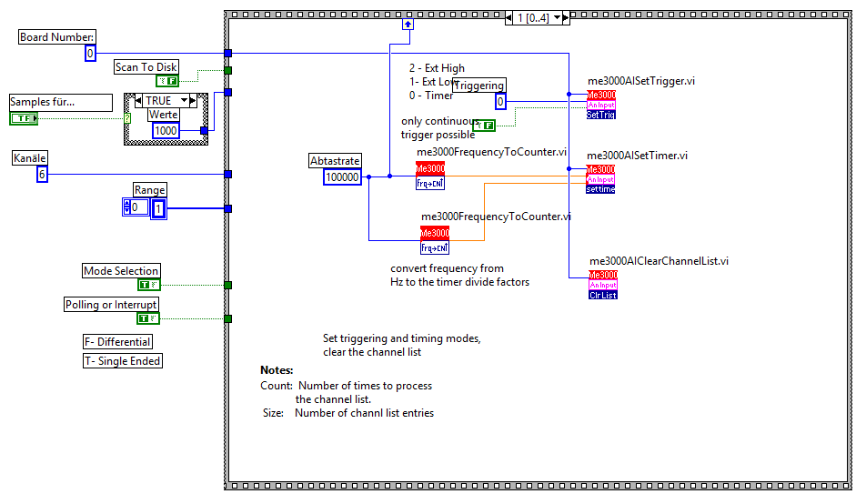This screenshot has height=504, width=866.
Task: Click the Mode Selection label
Action: (x=122, y=271)
